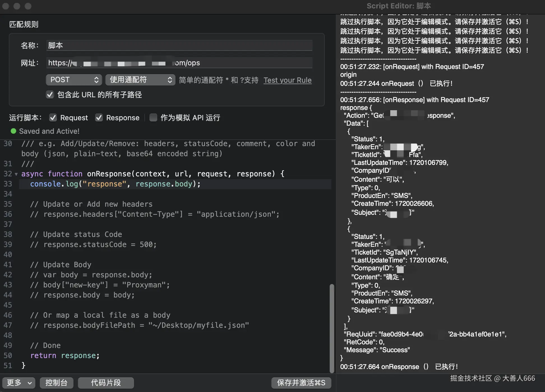
Task: Click the code editor vertical scrollbar
Action: [332, 328]
